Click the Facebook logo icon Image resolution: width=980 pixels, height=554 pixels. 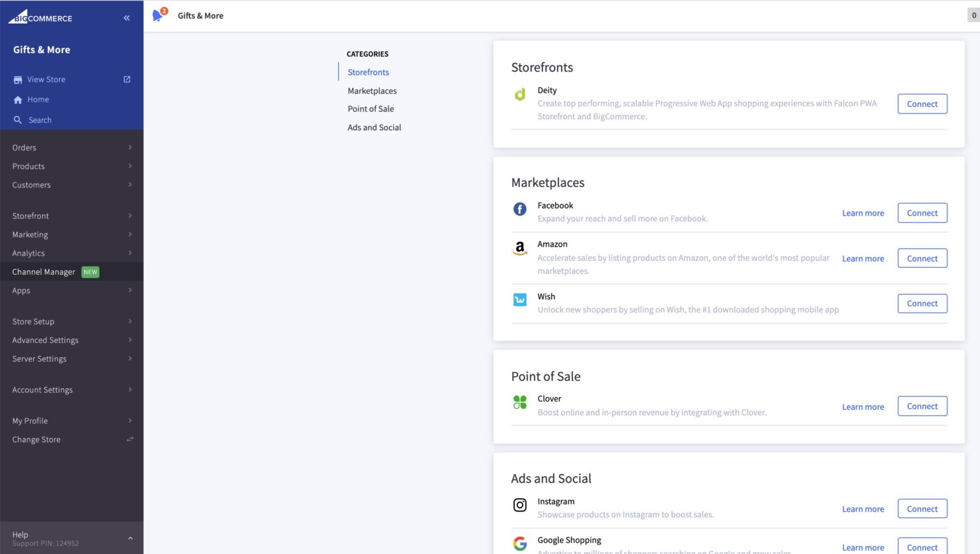tap(520, 209)
